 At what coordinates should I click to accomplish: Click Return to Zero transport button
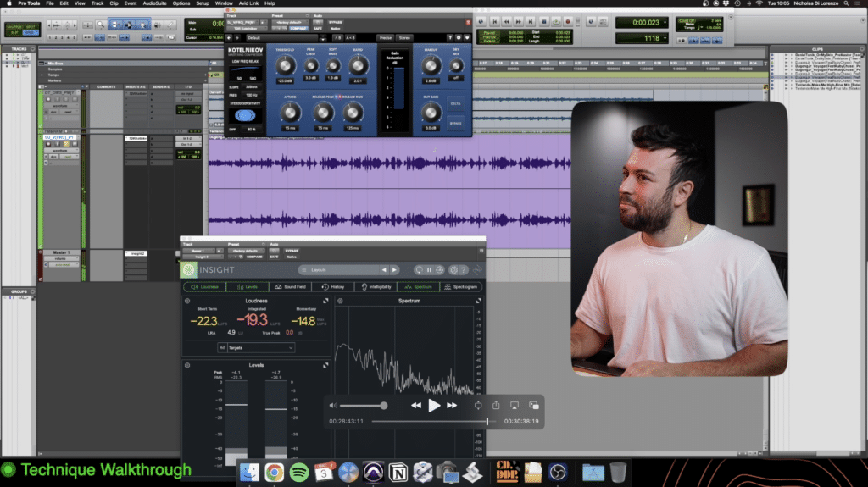[495, 21]
